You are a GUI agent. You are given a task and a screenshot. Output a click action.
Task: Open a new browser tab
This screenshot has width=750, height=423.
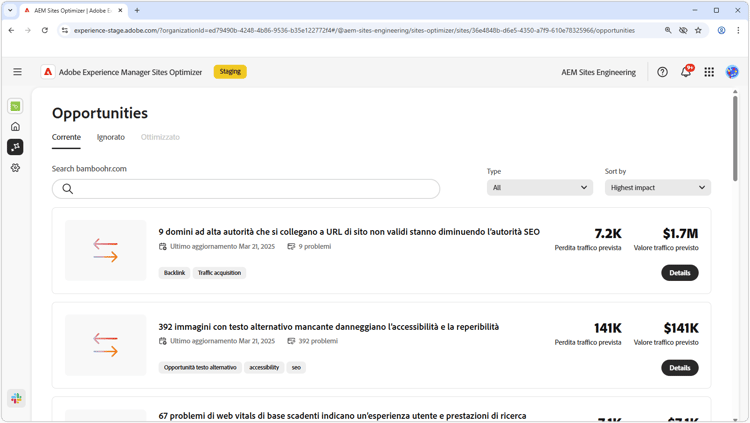(x=137, y=10)
